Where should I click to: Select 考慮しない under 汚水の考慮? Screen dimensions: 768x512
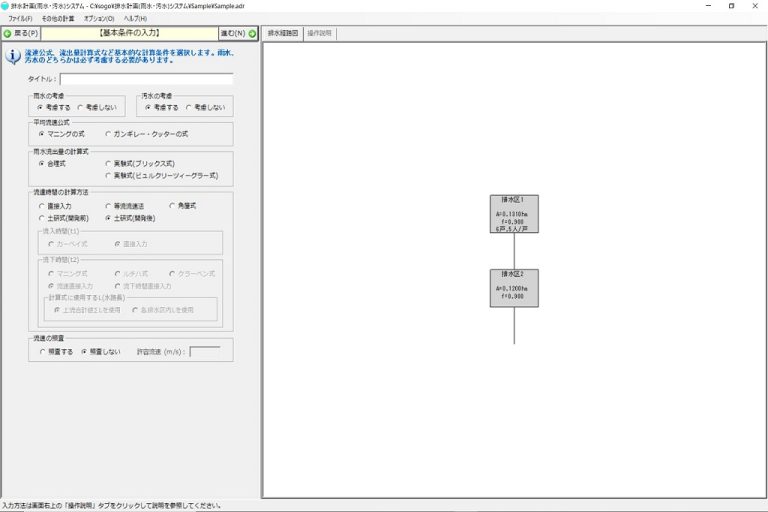[190, 107]
